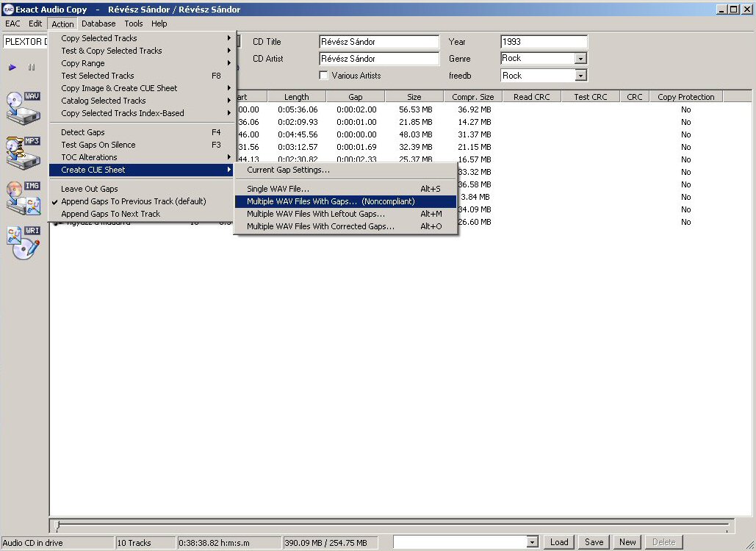Choose Single WAV File from submenu
This screenshot has height=551, width=756.
[278, 189]
